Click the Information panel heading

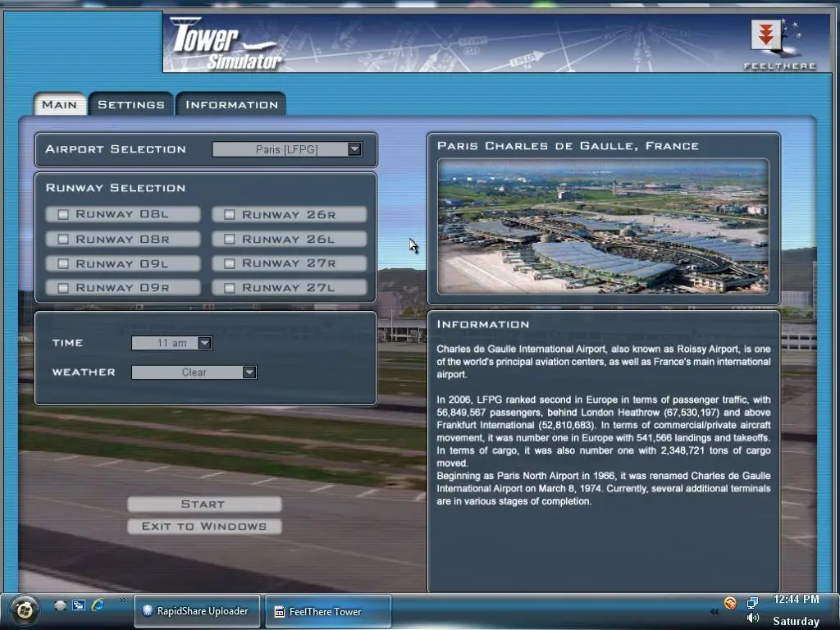(482, 324)
